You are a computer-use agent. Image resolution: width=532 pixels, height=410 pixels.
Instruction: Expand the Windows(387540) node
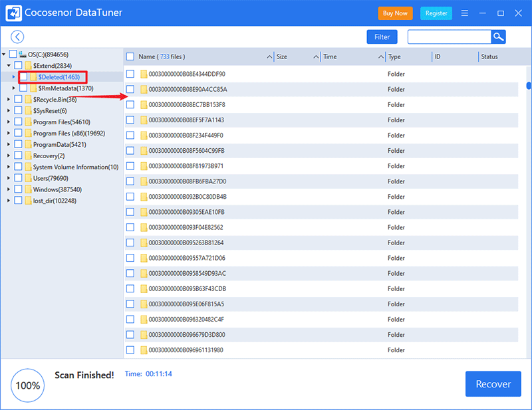pyautogui.click(x=9, y=189)
